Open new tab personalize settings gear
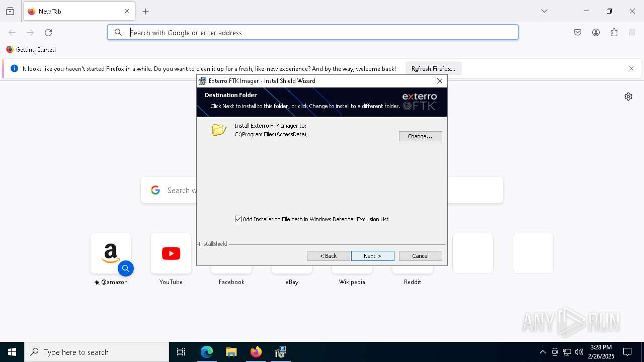 coord(628,97)
